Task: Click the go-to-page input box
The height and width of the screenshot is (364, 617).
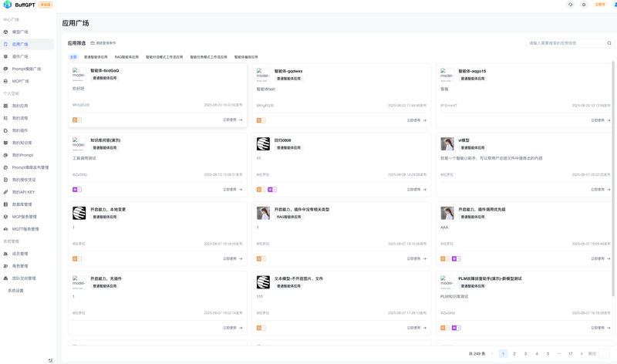Action: pos(604,354)
